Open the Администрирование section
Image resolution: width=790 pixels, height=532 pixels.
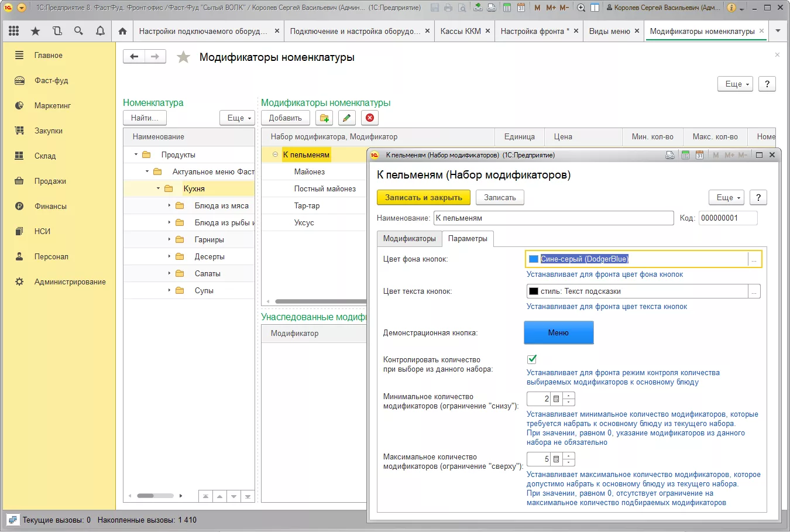70,282
